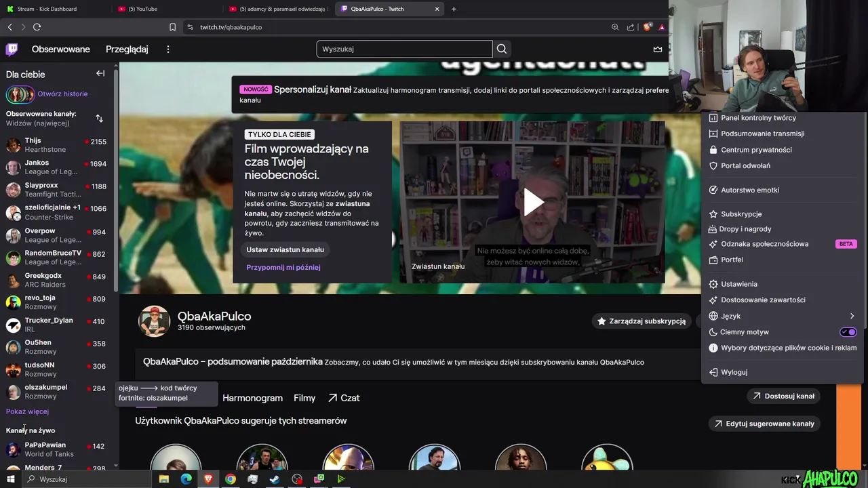Screen dimensions: 868x488
Task: Click the Portal odwołań shield icon
Action: 713,165
